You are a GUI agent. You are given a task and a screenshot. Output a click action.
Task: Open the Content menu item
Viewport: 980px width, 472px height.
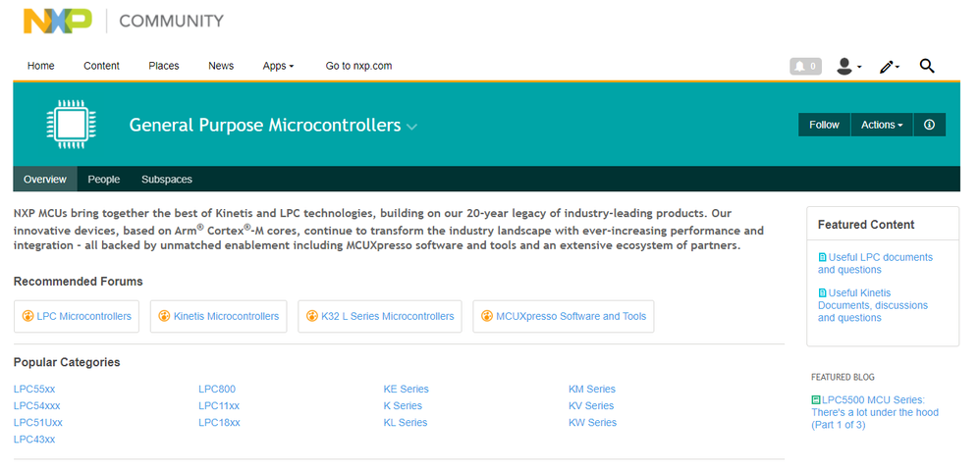point(101,66)
